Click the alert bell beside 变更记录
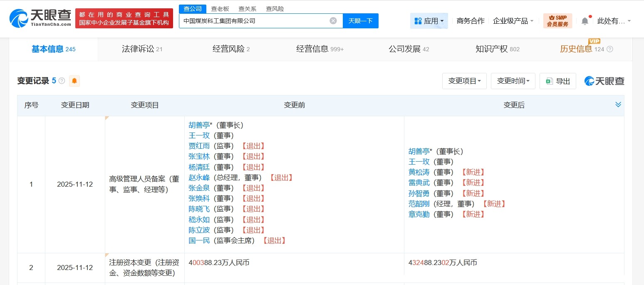Image resolution: width=644 pixels, height=285 pixels. tap(74, 81)
